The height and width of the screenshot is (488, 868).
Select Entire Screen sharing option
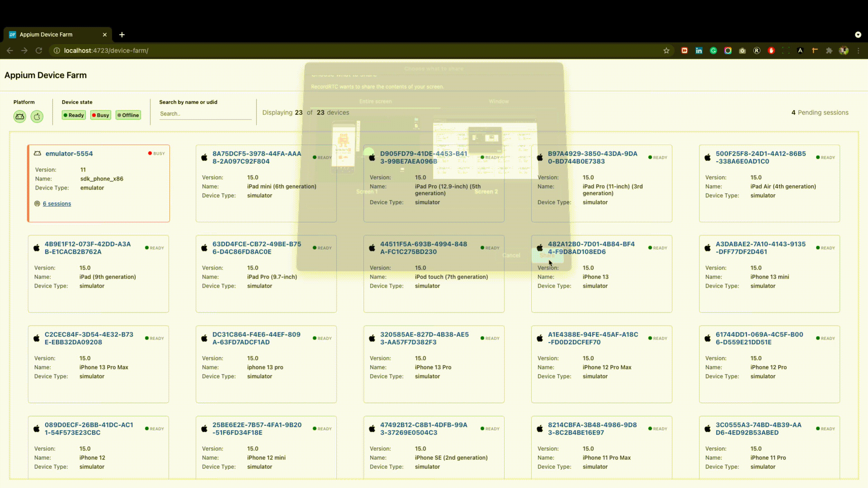pos(376,101)
